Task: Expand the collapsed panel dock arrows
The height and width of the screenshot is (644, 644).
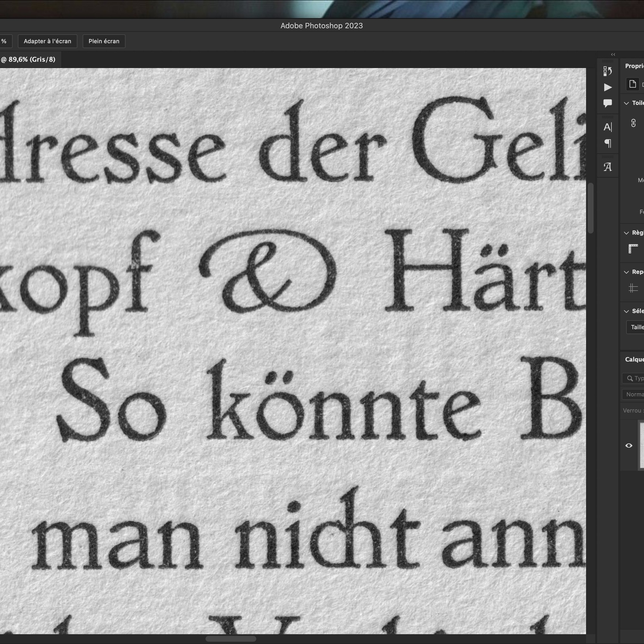Action: point(613,54)
